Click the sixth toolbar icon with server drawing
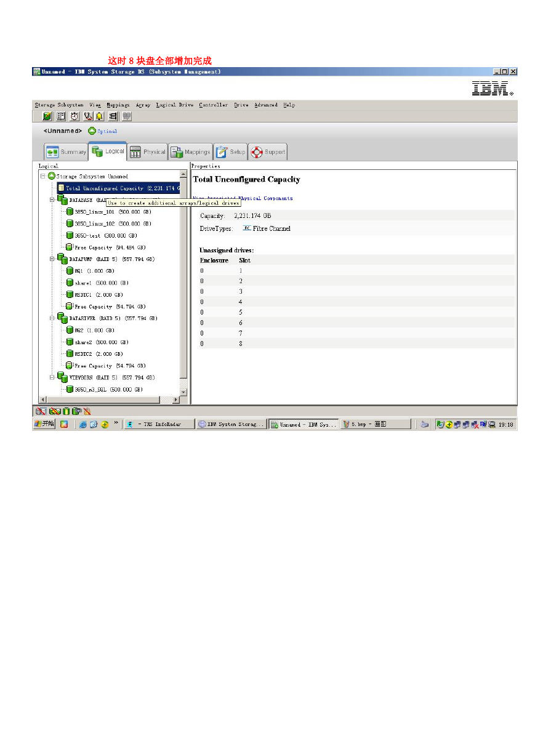Image resolution: width=535 pixels, height=756 pixels. 113,115
